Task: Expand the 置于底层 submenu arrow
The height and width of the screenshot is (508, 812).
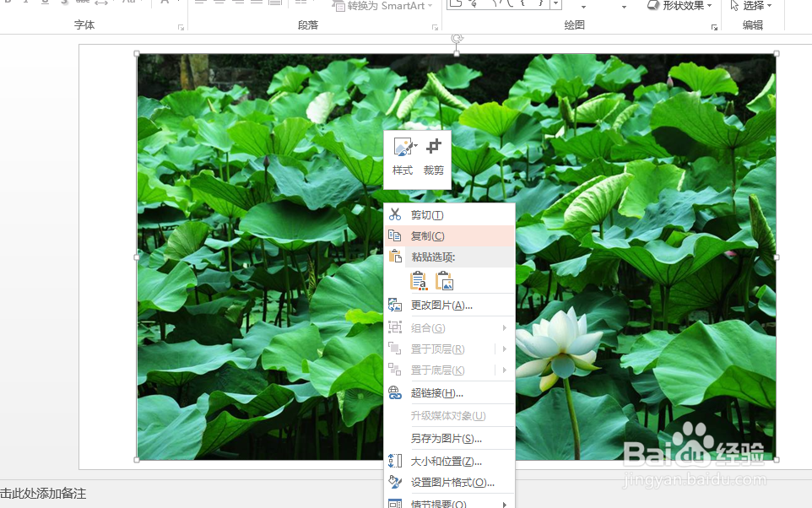Action: tap(505, 370)
